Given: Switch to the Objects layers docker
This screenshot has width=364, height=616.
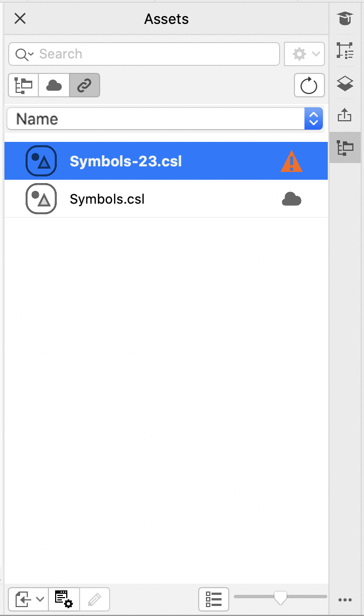Looking at the screenshot, I should (x=345, y=83).
